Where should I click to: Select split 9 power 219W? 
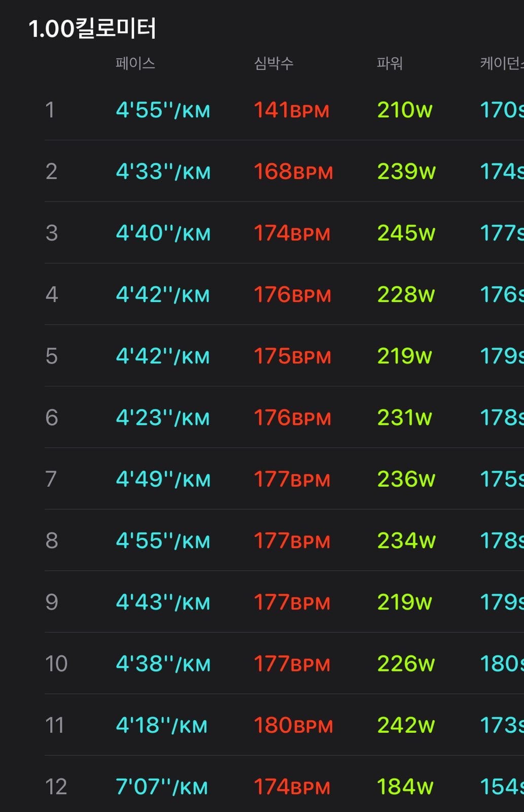404,602
